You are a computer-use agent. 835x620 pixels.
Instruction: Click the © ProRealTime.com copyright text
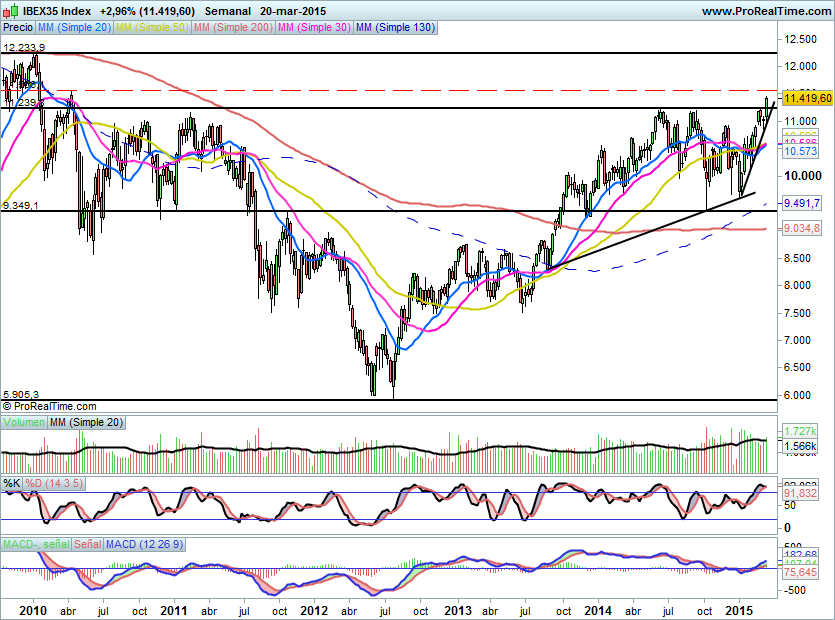(50, 406)
